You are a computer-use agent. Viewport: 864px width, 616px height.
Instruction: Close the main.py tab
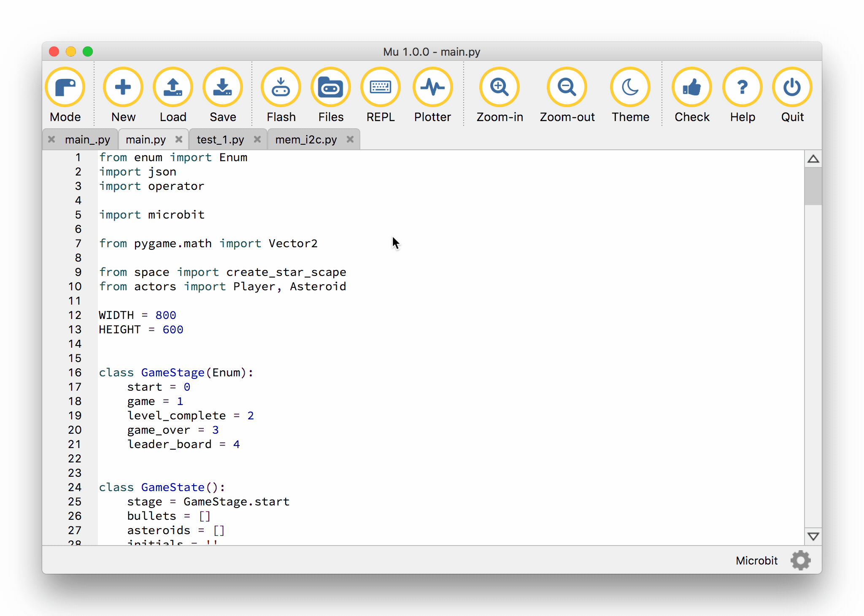(x=179, y=139)
